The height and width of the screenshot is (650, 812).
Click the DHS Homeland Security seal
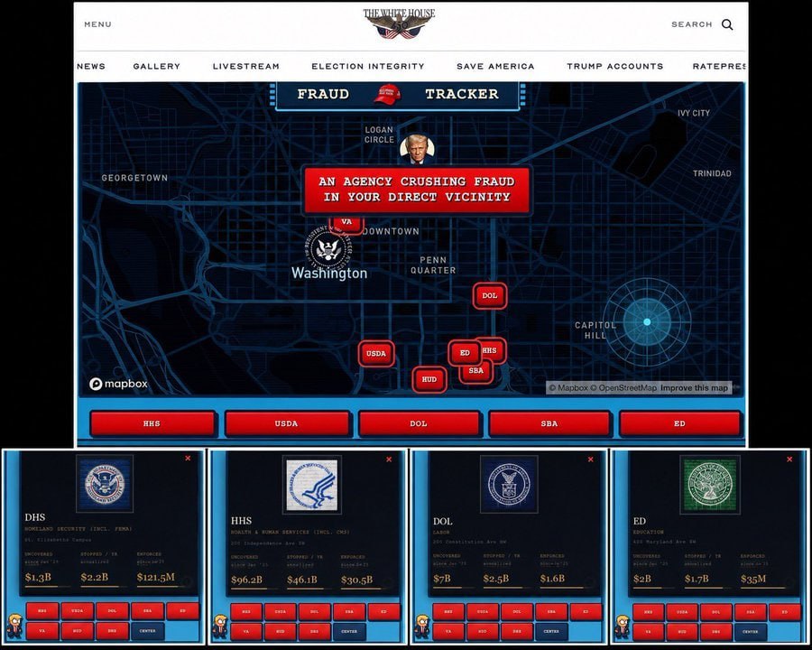pyautogui.click(x=105, y=483)
